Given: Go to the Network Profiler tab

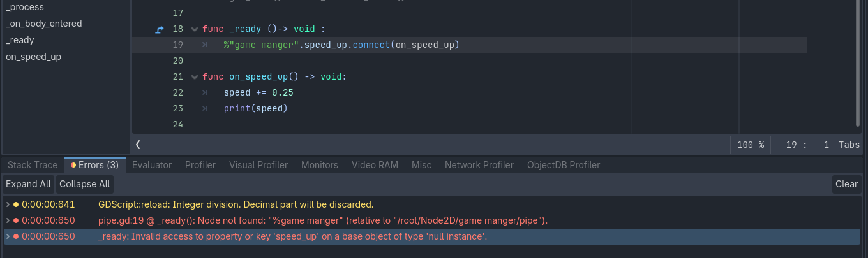Looking at the screenshot, I should (x=479, y=165).
